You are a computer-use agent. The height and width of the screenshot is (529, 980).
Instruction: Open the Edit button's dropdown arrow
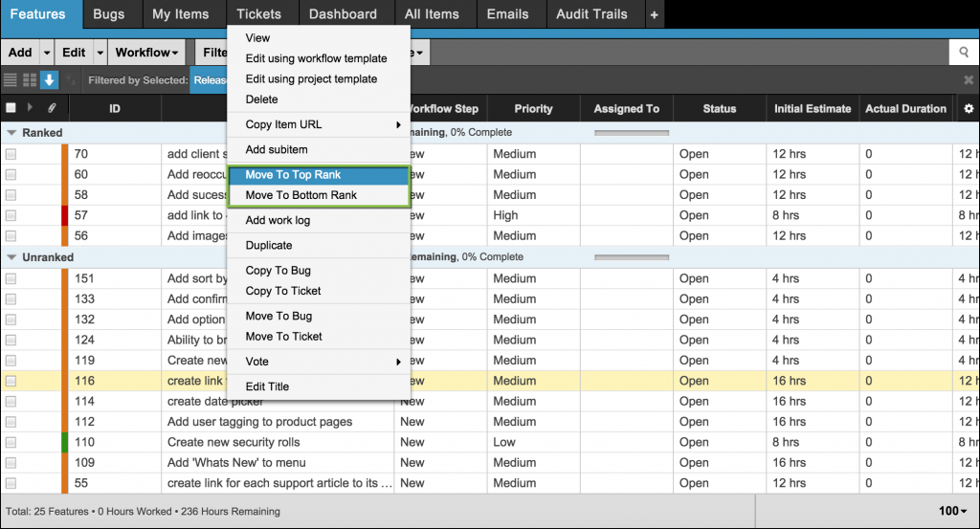coord(100,53)
